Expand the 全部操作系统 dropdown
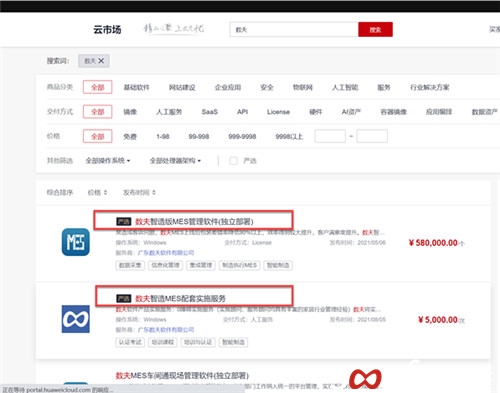The width and height of the screenshot is (500, 393). (x=108, y=161)
